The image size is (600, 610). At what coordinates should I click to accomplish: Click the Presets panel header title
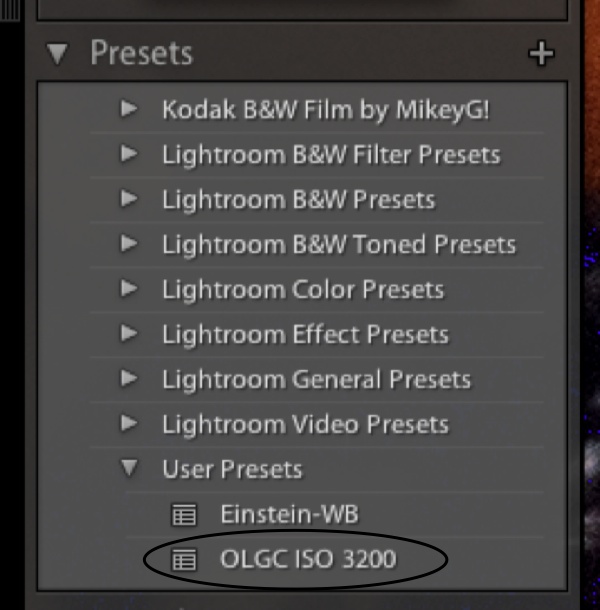click(x=141, y=54)
